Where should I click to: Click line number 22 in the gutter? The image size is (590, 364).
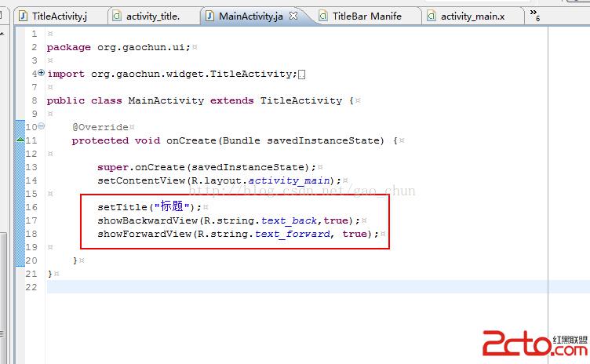(31, 287)
